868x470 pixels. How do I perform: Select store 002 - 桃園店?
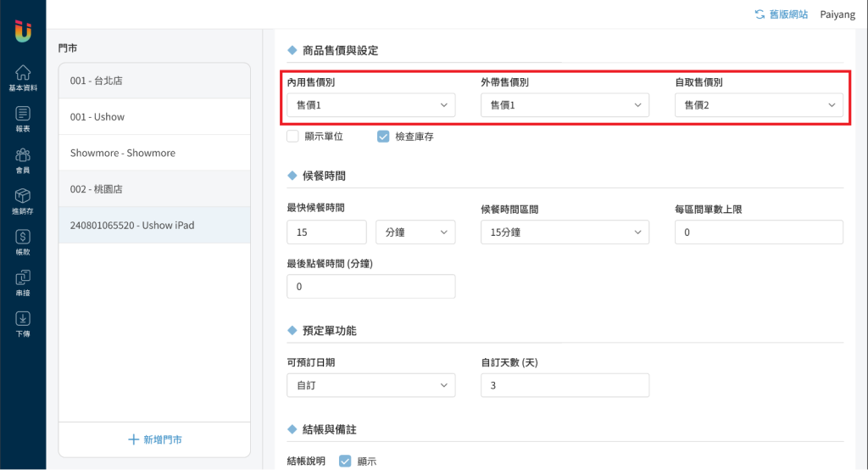pyautogui.click(x=154, y=189)
